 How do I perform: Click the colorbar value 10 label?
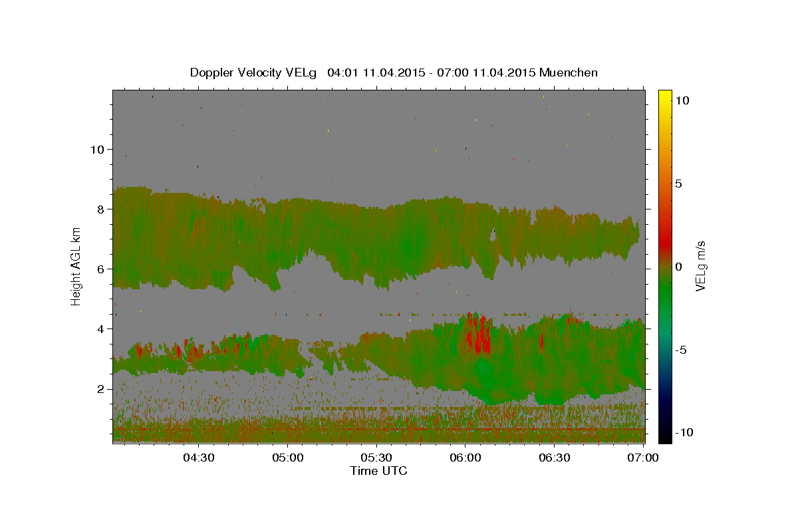[682, 100]
